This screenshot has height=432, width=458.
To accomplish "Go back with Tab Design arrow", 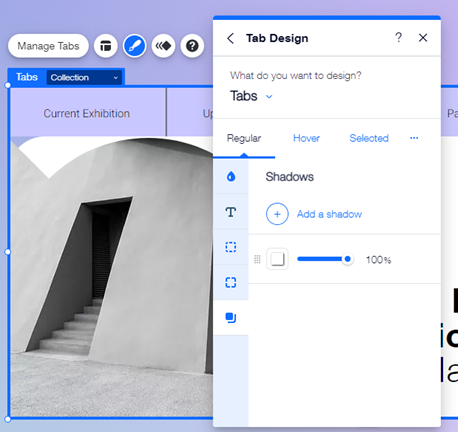I will [x=231, y=38].
